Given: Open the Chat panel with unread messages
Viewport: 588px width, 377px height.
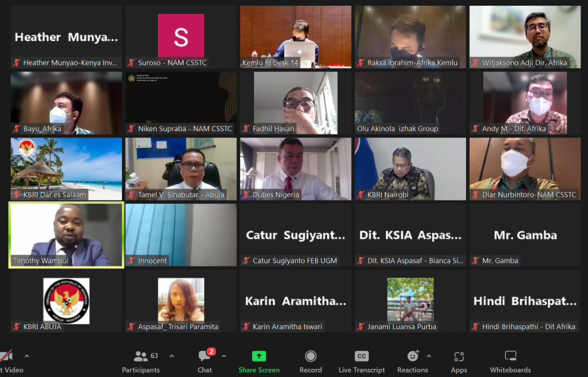Looking at the screenshot, I should click(204, 361).
